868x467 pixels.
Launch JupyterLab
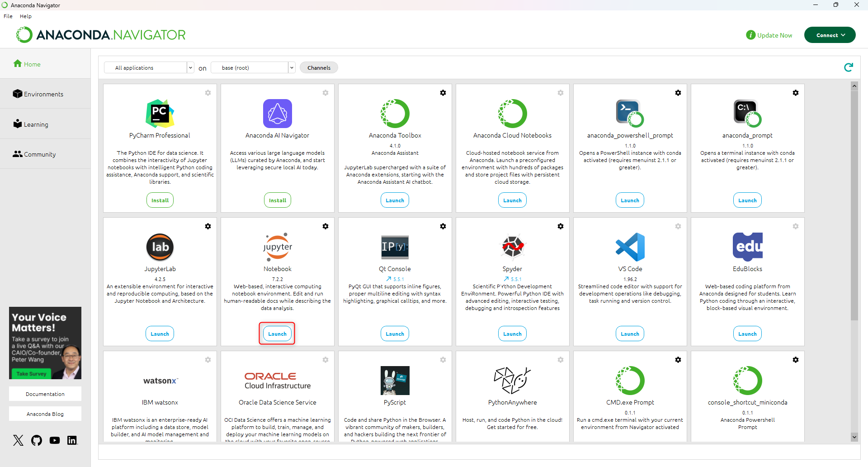tap(160, 334)
